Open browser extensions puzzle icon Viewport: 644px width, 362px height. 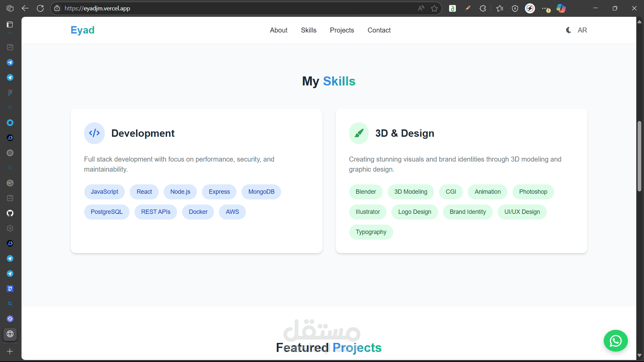pyautogui.click(x=483, y=8)
